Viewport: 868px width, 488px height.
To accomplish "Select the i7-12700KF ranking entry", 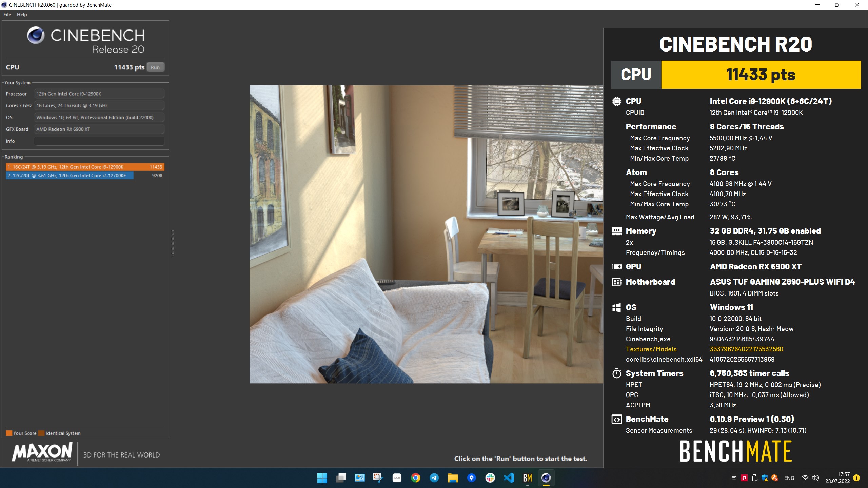I will (85, 175).
